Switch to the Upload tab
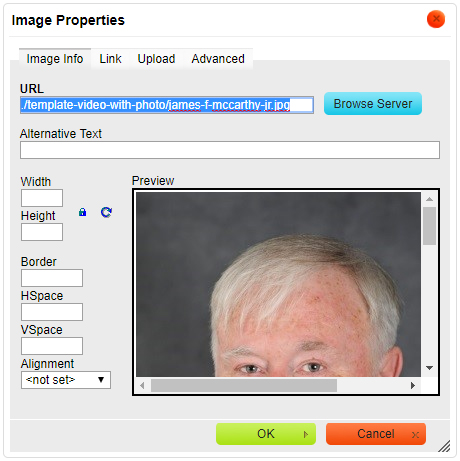The image size is (460, 461). 156,59
